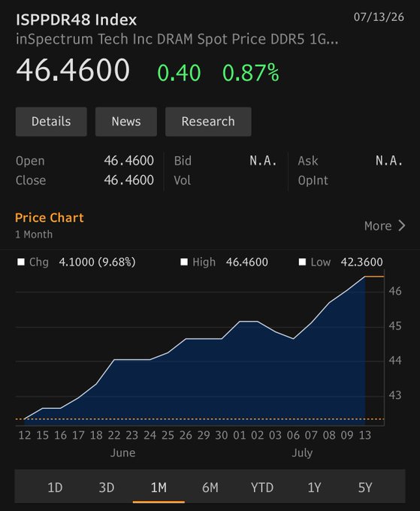Click the 0.40 net change value
Screen dimensions: 420x511
[179, 72]
